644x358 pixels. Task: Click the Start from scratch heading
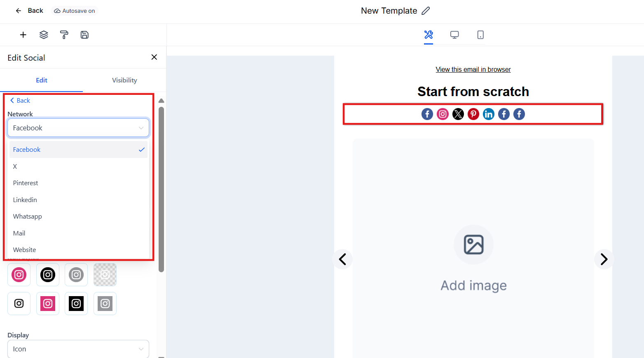coord(473,92)
